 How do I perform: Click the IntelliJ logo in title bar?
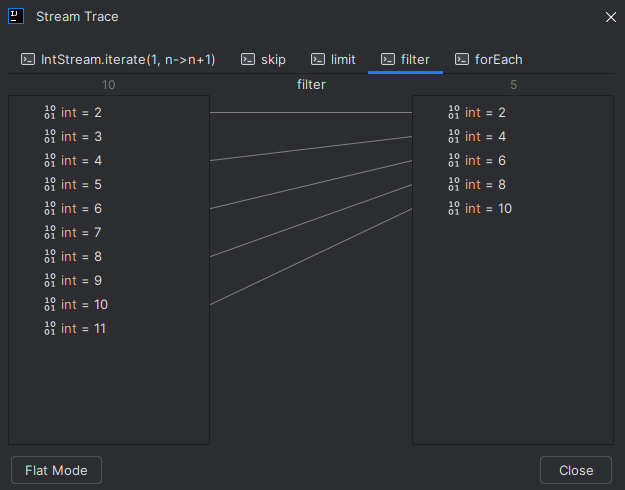[x=16, y=16]
